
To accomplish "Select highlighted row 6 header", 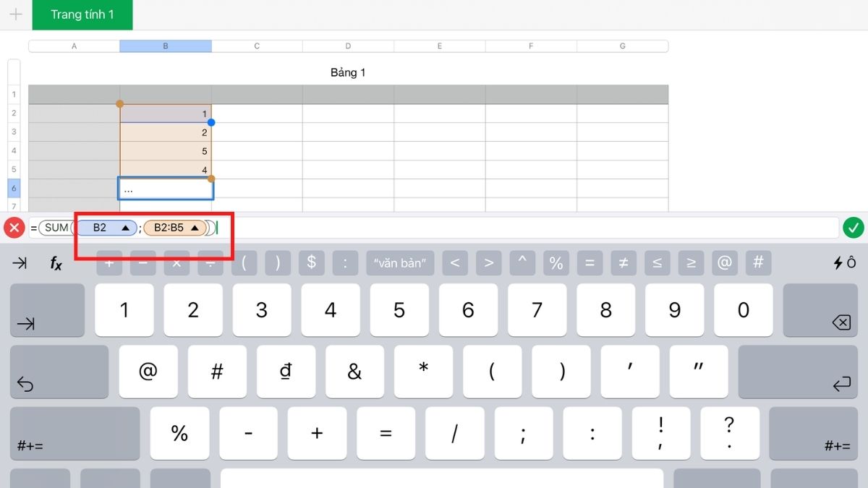I will [14, 189].
